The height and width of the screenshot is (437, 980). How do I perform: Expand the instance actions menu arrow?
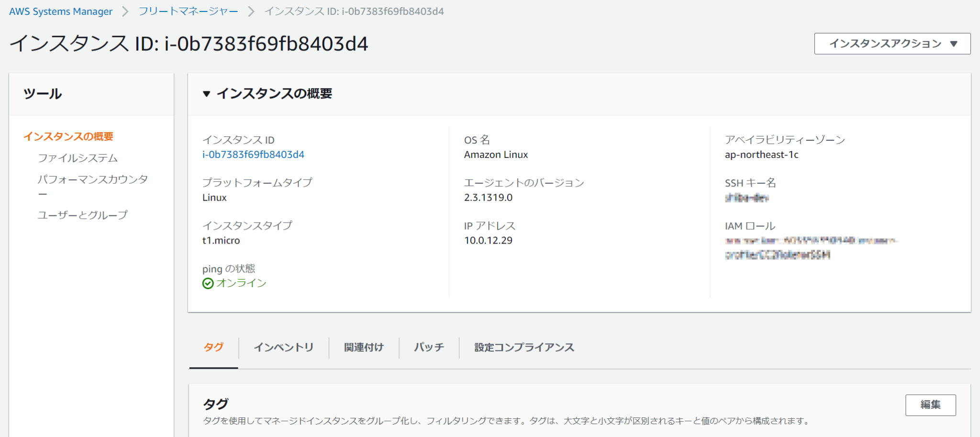click(954, 43)
